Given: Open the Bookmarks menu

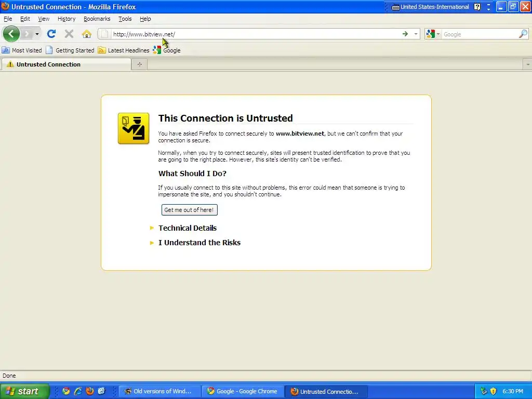Looking at the screenshot, I should (97, 19).
